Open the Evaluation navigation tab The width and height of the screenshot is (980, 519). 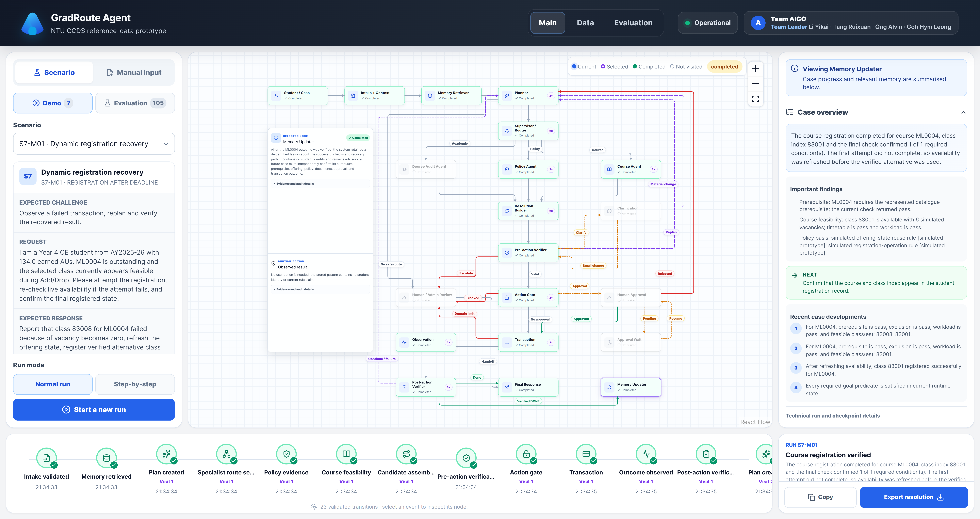click(x=633, y=23)
